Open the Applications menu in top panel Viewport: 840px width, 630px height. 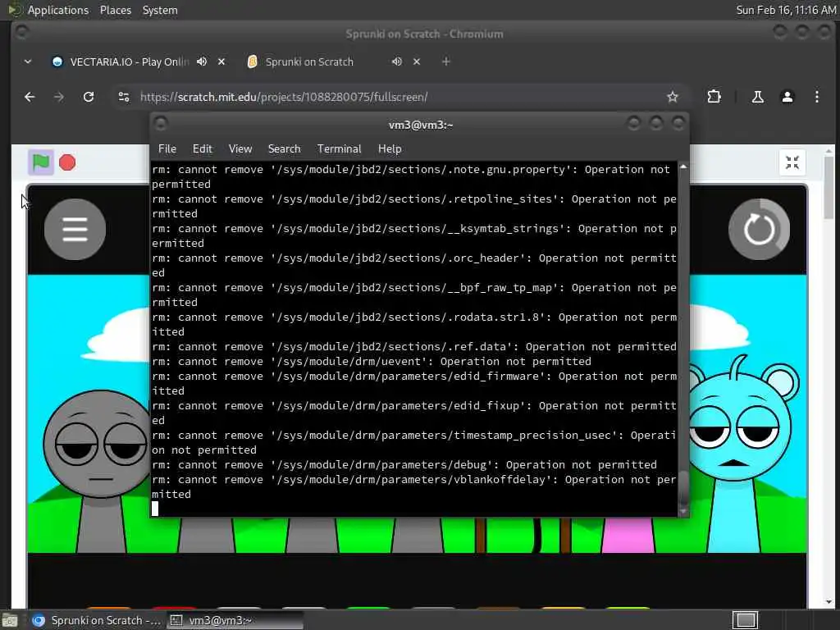[58, 10]
